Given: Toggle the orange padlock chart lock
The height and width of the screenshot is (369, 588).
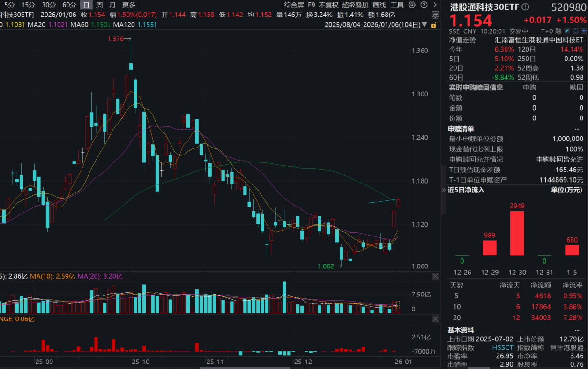Looking at the screenshot, I should tap(434, 24).
